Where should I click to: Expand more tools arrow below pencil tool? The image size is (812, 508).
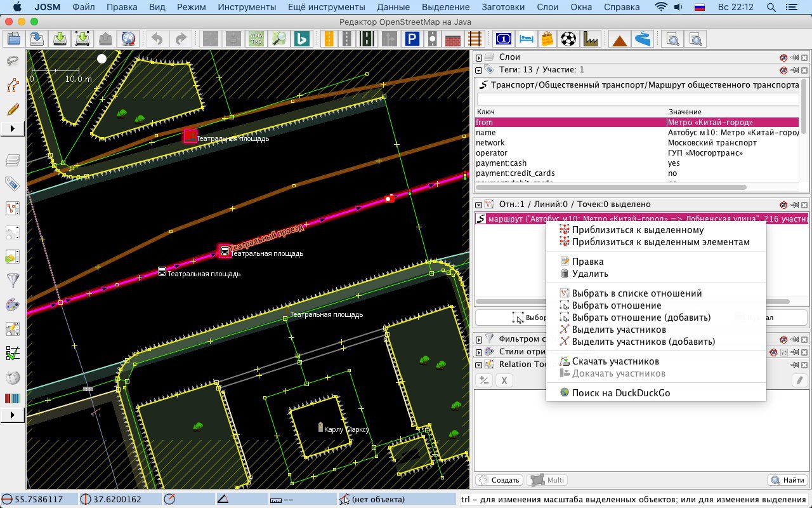click(x=13, y=128)
